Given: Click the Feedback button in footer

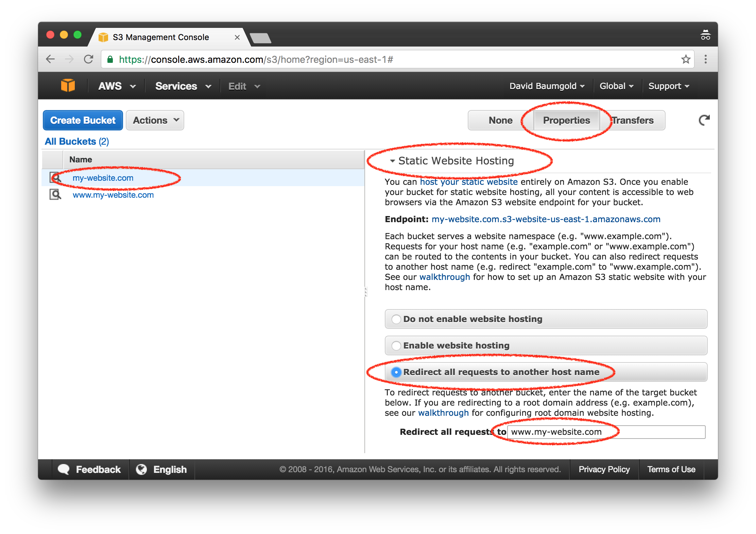Looking at the screenshot, I should pyautogui.click(x=90, y=469).
